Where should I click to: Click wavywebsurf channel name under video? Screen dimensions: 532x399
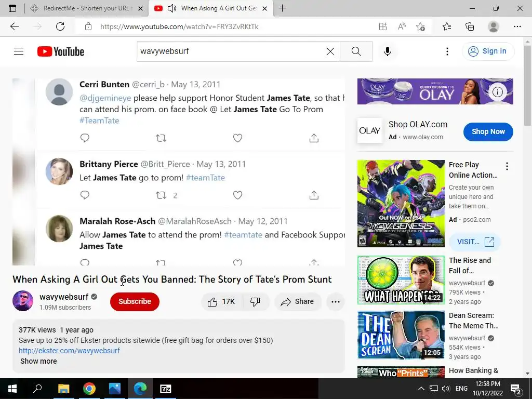pyautogui.click(x=64, y=297)
